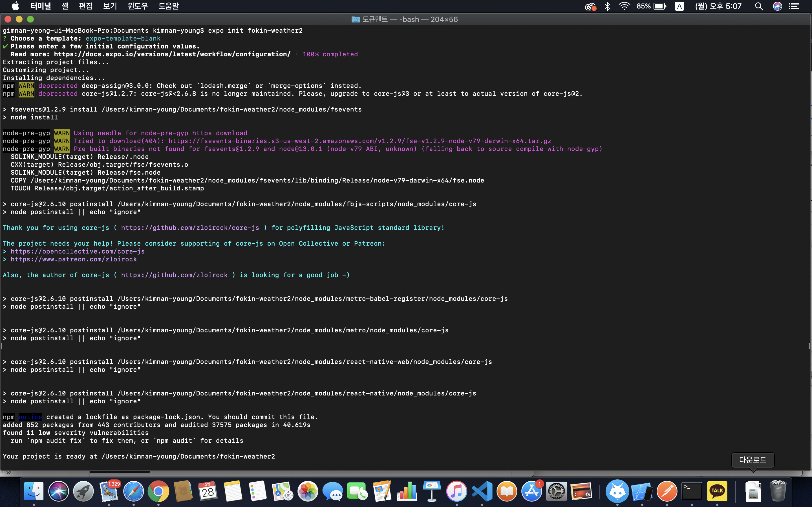Viewport: 812px width, 507px height.
Task: Open the Downloads stack in the dock
Action: click(x=753, y=492)
